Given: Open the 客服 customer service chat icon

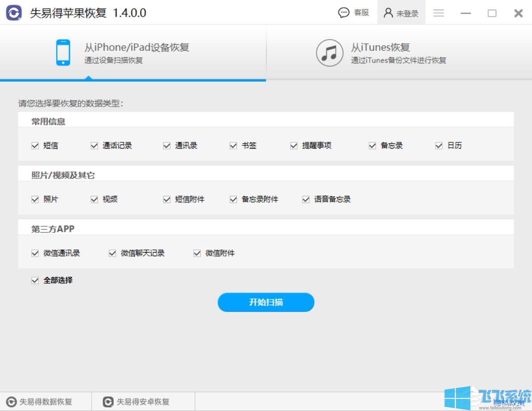Looking at the screenshot, I should click(343, 13).
